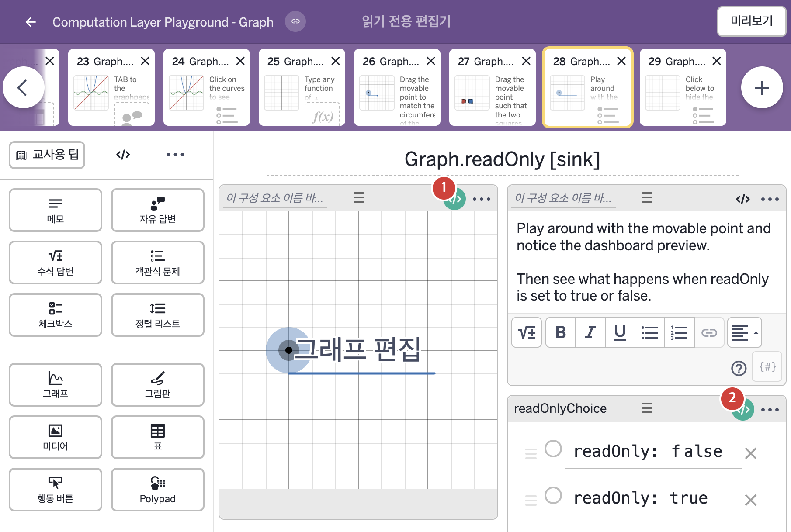Insert a variable with the {#} button
Viewport: 791px width, 532px height.
point(767,367)
